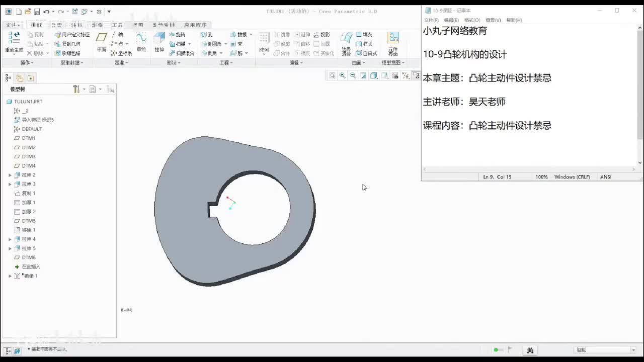Select the Extrude (拉伸) tool
The image size is (644, 362).
pyautogui.click(x=159, y=42)
